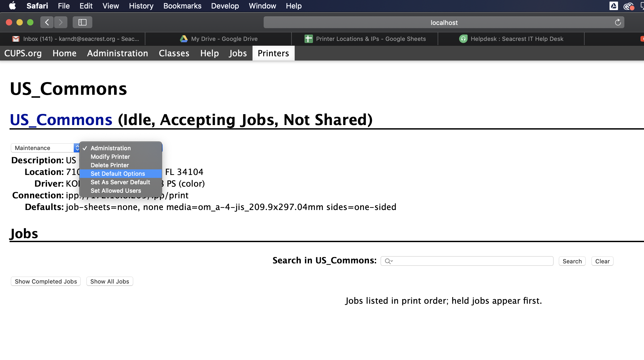Choose Modify Printer from the list
The image size is (644, 360).
pos(110,157)
